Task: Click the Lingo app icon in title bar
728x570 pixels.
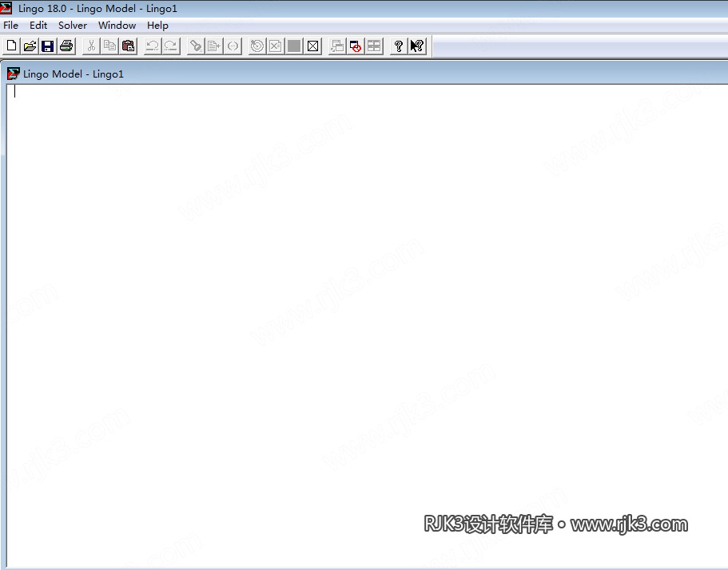Action: pyautogui.click(x=6, y=8)
